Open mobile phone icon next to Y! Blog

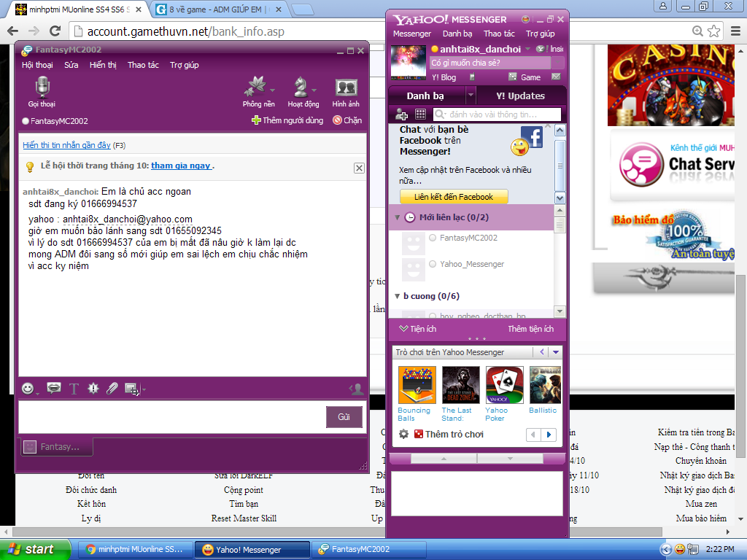pos(472,77)
